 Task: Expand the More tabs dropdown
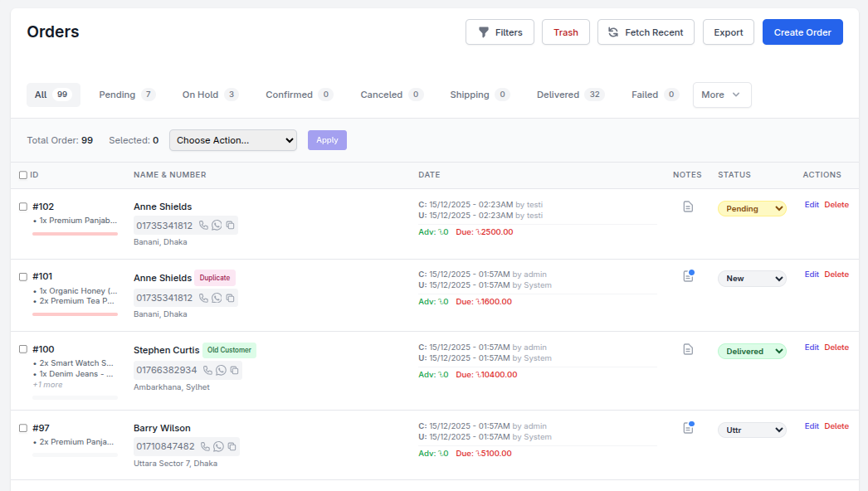[721, 95]
